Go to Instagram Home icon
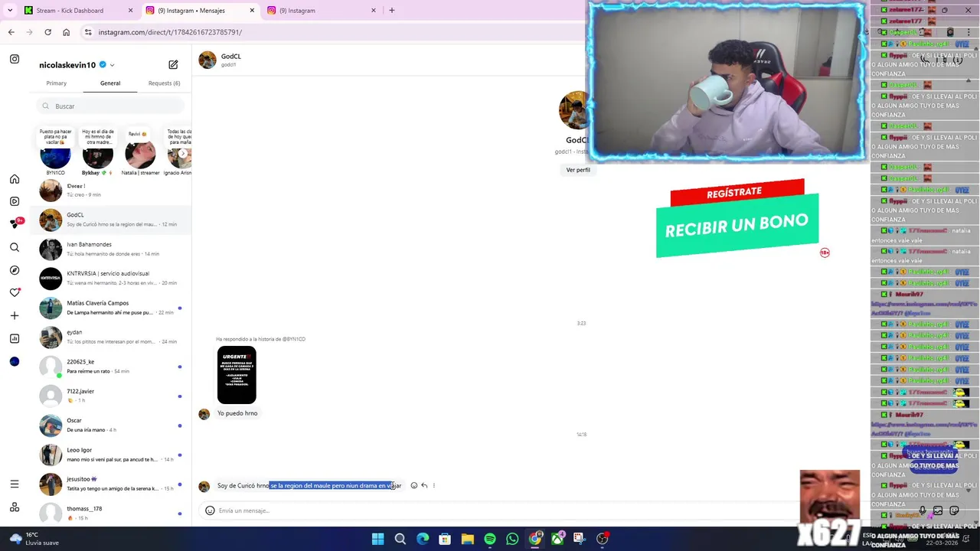The image size is (980, 551). 15,179
